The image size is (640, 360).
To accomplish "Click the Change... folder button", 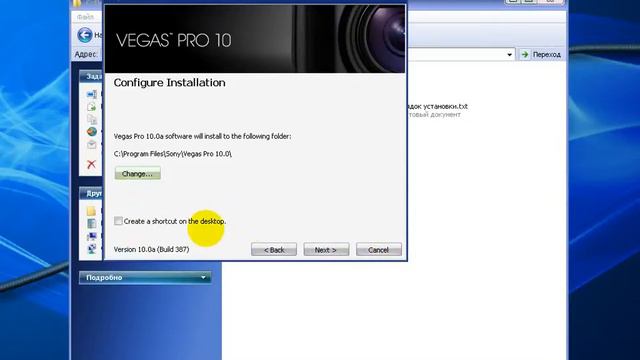I will tap(138, 173).
